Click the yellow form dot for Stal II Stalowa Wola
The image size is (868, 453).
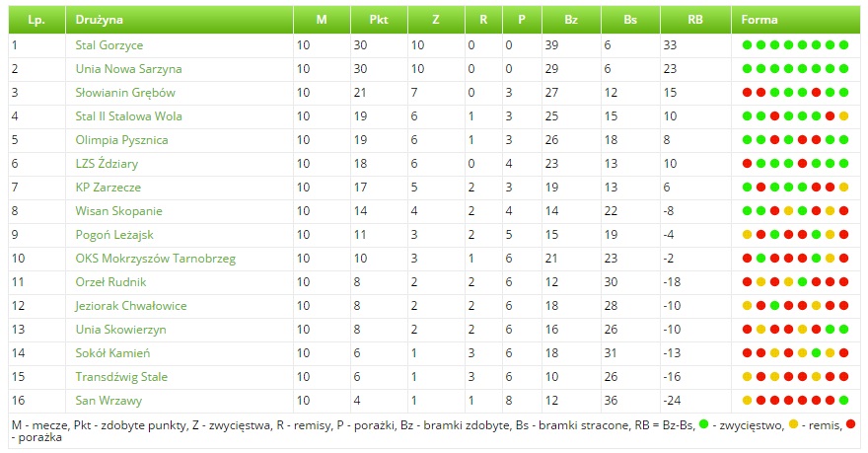tap(843, 115)
